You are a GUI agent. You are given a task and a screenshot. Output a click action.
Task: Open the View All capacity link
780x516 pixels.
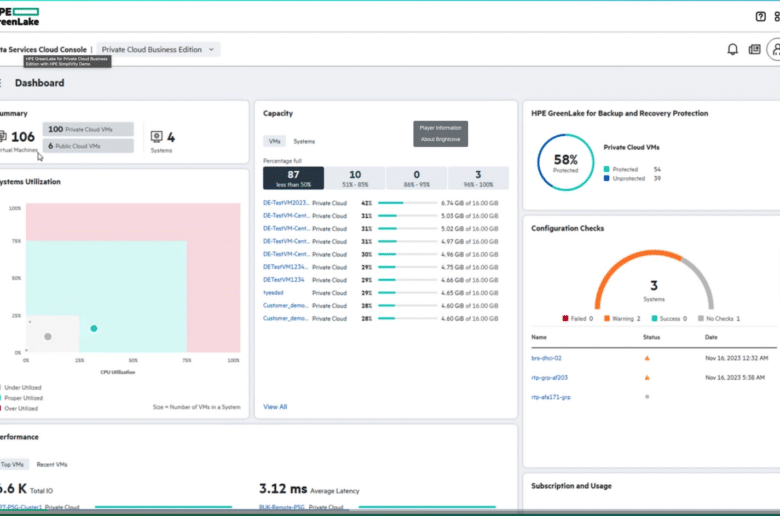(x=275, y=407)
